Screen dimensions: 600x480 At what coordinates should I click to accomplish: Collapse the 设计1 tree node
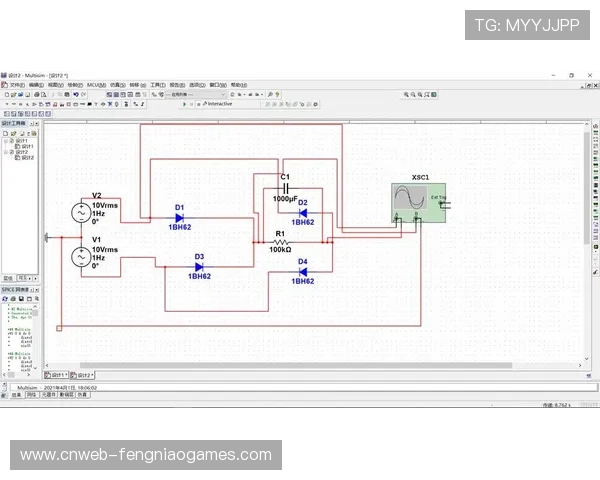(x=7, y=141)
